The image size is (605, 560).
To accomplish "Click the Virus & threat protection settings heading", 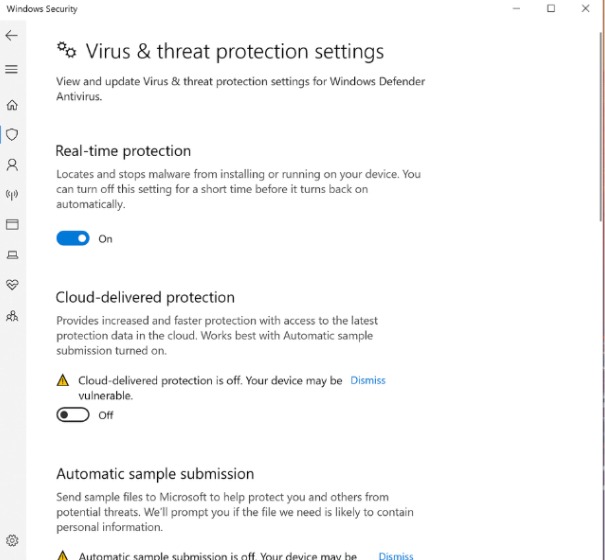I will tap(234, 52).
